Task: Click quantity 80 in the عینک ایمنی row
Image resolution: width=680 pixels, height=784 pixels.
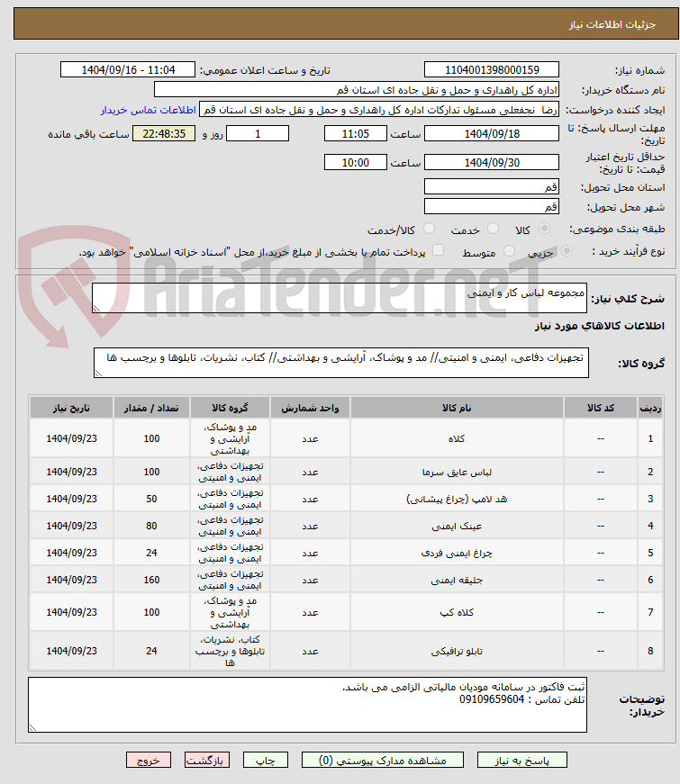Action: [x=151, y=526]
